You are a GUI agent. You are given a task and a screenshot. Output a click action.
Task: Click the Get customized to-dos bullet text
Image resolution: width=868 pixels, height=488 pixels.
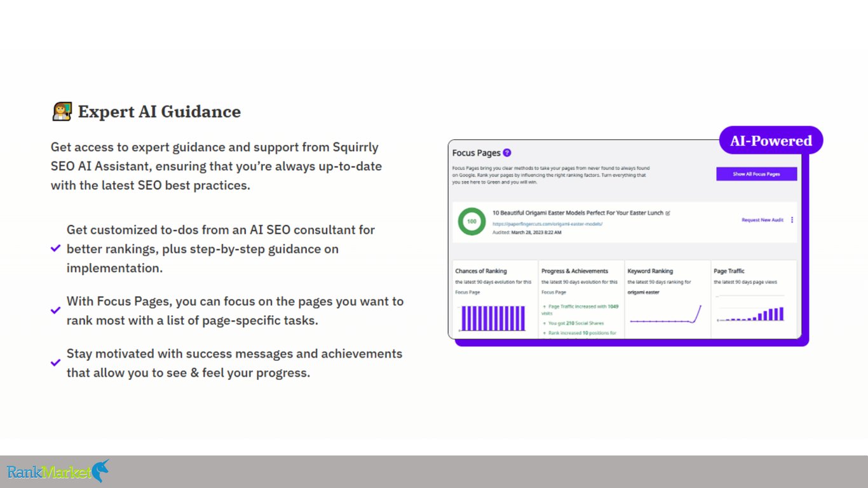(x=220, y=248)
